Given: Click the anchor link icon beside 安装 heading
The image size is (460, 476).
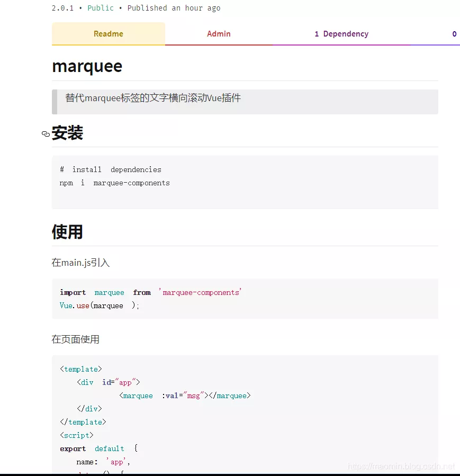Looking at the screenshot, I should click(46, 134).
